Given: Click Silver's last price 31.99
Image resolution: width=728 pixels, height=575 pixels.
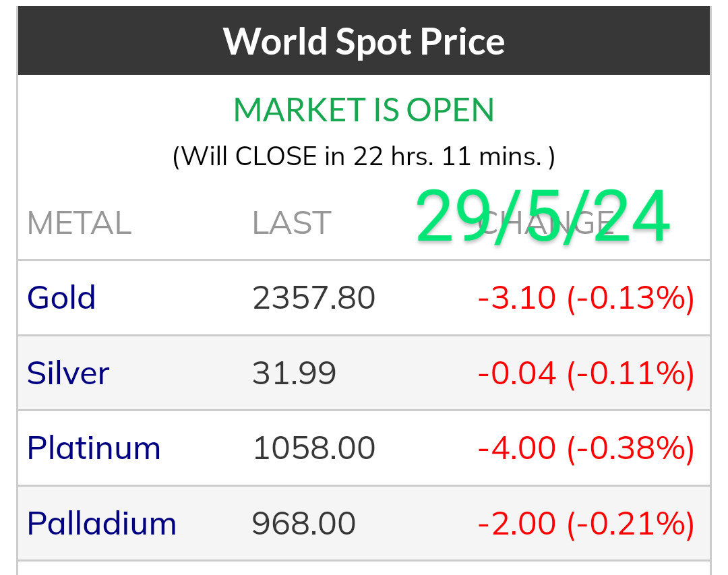Looking at the screenshot, I should pos(294,373).
